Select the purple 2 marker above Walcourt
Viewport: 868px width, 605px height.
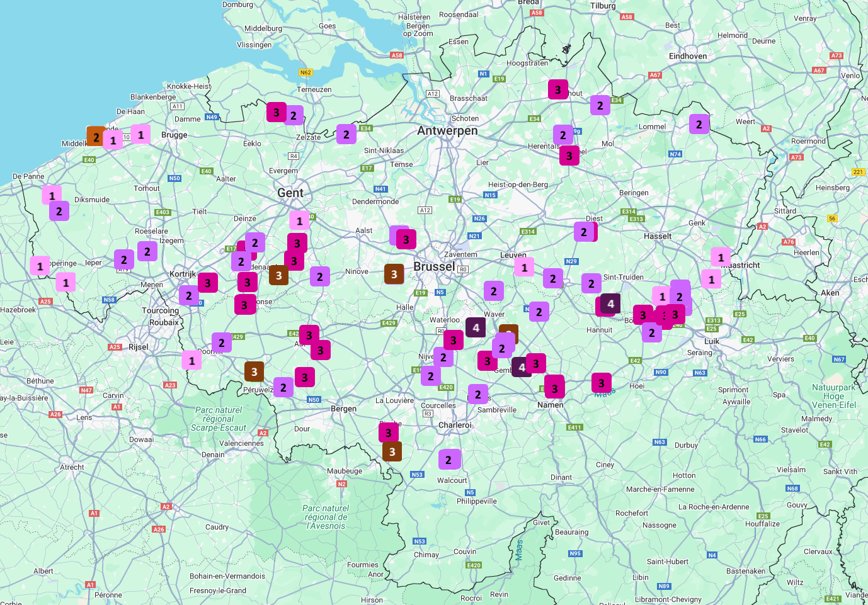(448, 460)
